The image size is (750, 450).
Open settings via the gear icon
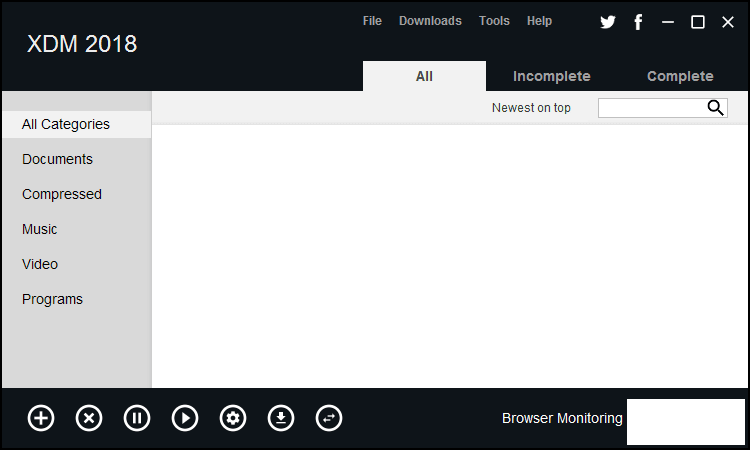(233, 418)
